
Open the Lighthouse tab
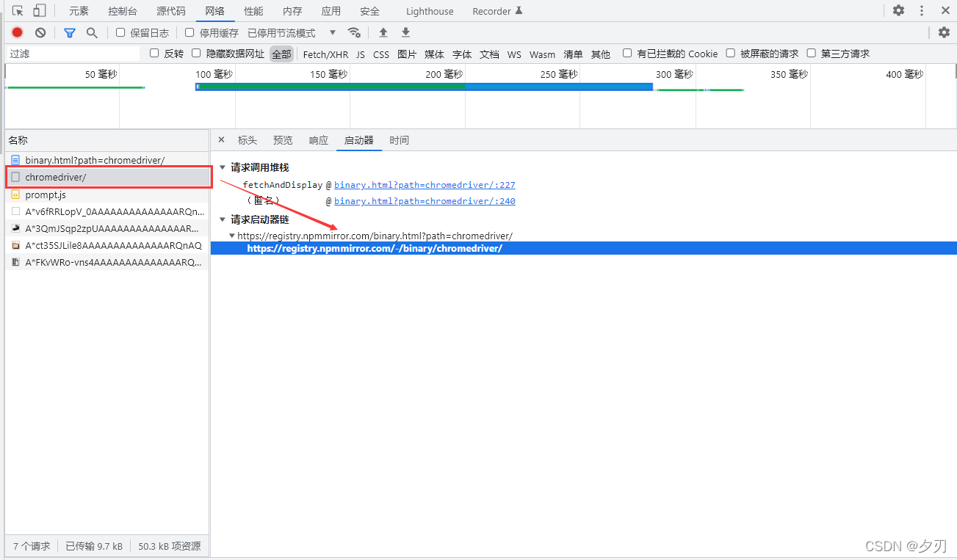(x=430, y=11)
